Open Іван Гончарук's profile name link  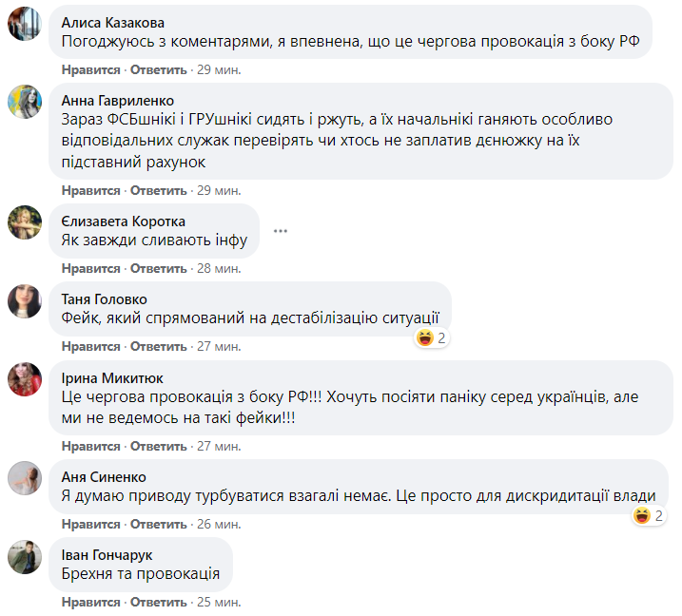click(x=107, y=554)
